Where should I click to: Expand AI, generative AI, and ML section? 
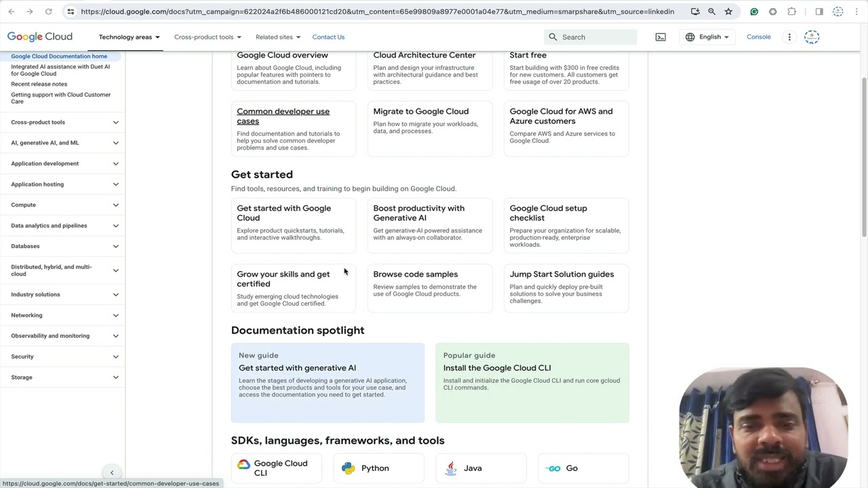click(x=62, y=143)
